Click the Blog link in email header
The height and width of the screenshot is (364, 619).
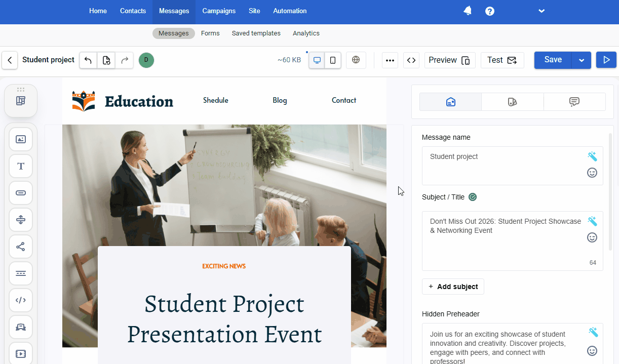[280, 100]
